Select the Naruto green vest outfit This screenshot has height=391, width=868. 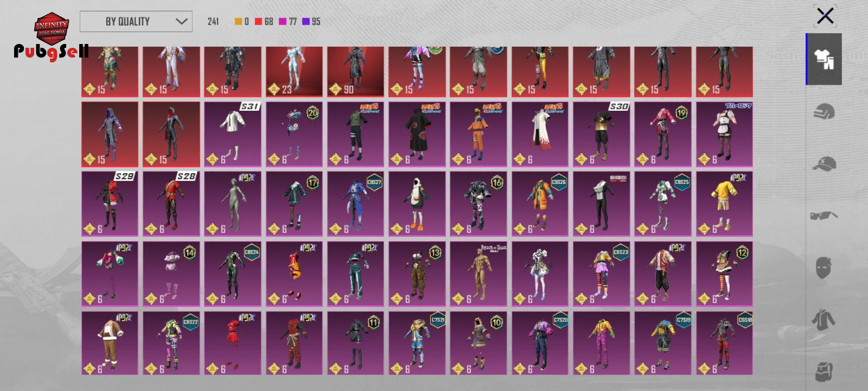tap(355, 134)
